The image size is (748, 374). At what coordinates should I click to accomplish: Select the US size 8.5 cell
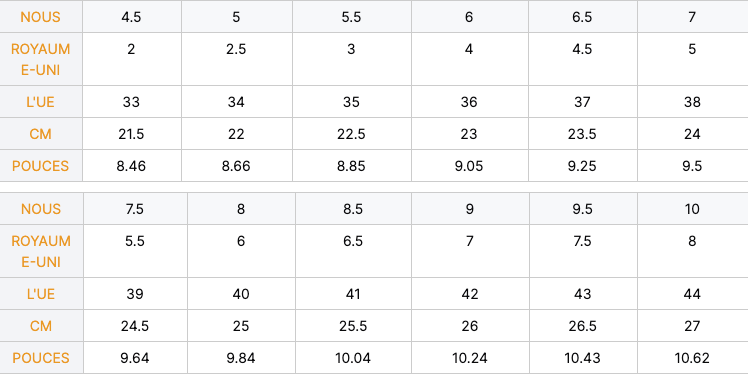coord(353,209)
